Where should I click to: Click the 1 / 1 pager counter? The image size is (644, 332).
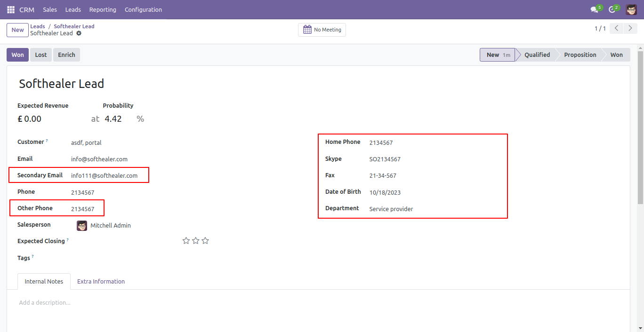600,29
